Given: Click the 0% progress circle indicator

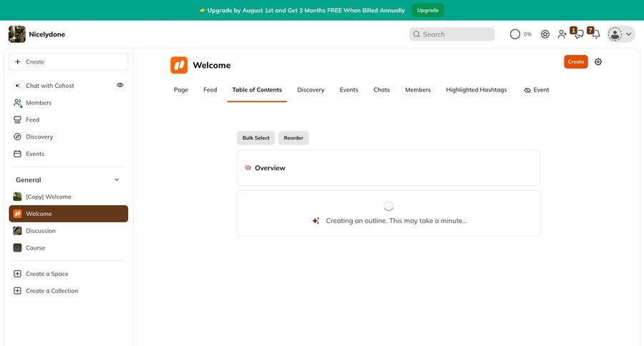Looking at the screenshot, I should [515, 34].
